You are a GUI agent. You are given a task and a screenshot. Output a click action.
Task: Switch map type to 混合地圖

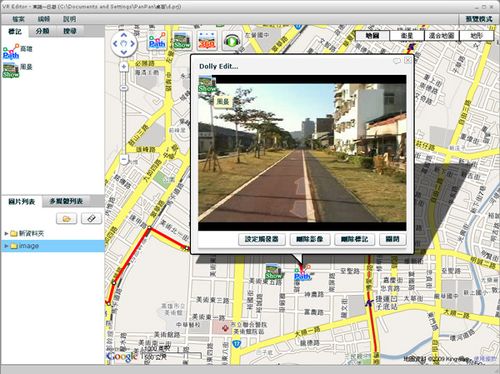coord(442,35)
